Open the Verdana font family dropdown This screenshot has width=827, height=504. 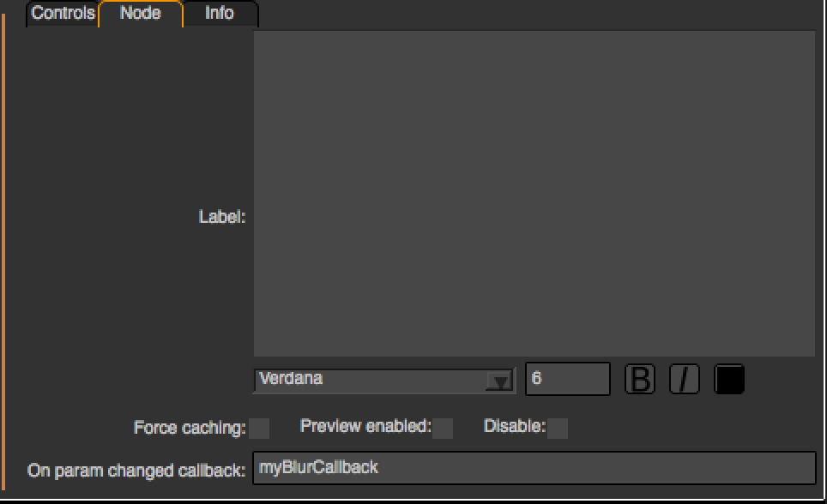(369, 380)
